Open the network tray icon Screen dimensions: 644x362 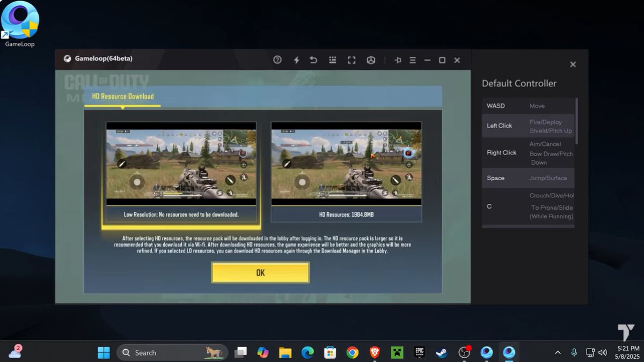pos(590,352)
